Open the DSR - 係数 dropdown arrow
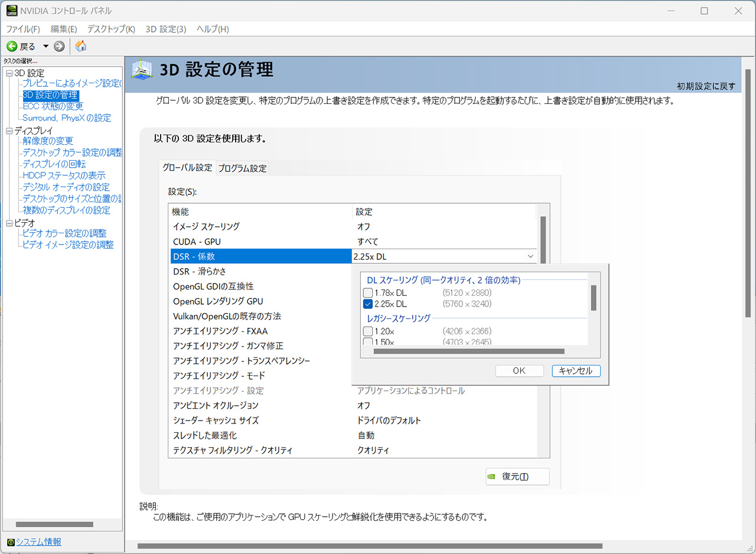 click(x=530, y=256)
